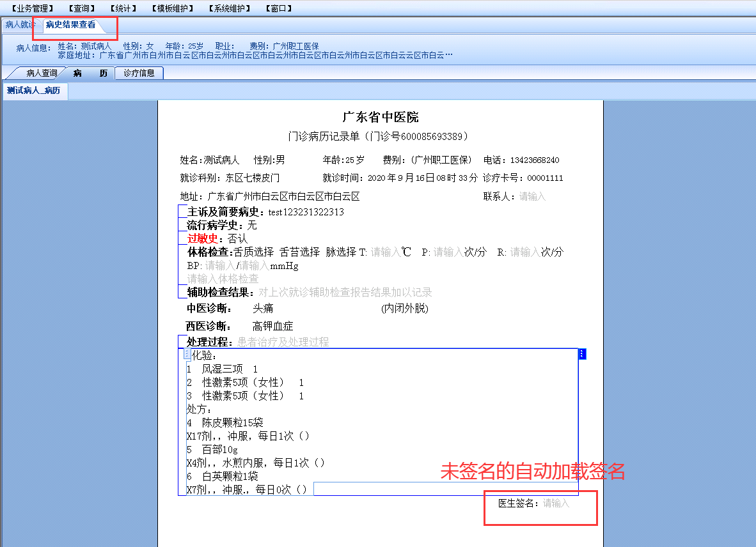Screen dimensions: 756x547
Task: Click the first BP input placeholder
Action: [220, 266]
